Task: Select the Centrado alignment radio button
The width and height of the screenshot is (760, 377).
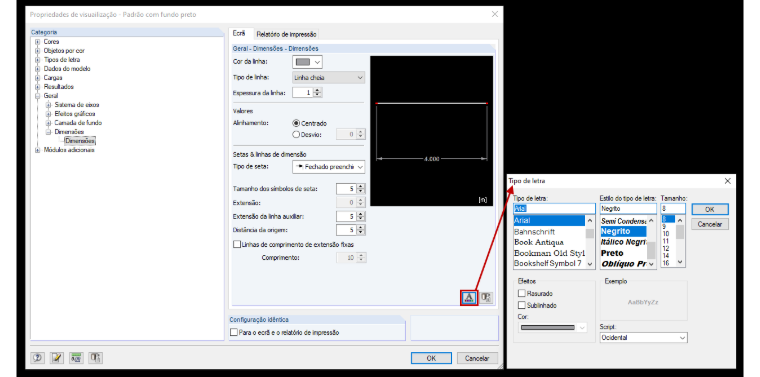Action: [x=296, y=124]
